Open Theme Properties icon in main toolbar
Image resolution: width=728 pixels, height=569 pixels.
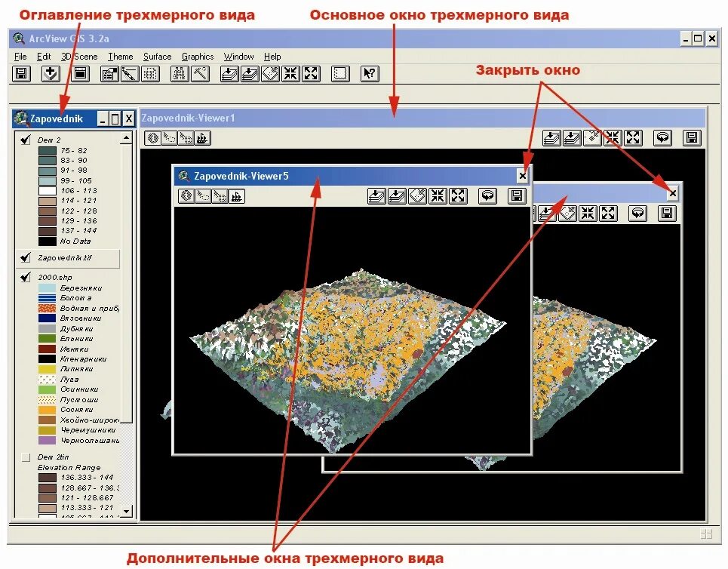click(x=109, y=73)
